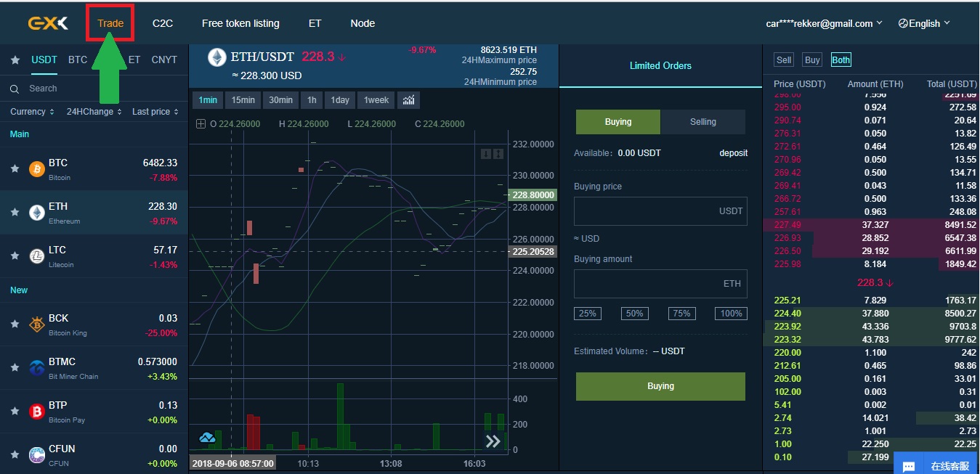
Task: Sort market list by Currency
Action: 32,112
